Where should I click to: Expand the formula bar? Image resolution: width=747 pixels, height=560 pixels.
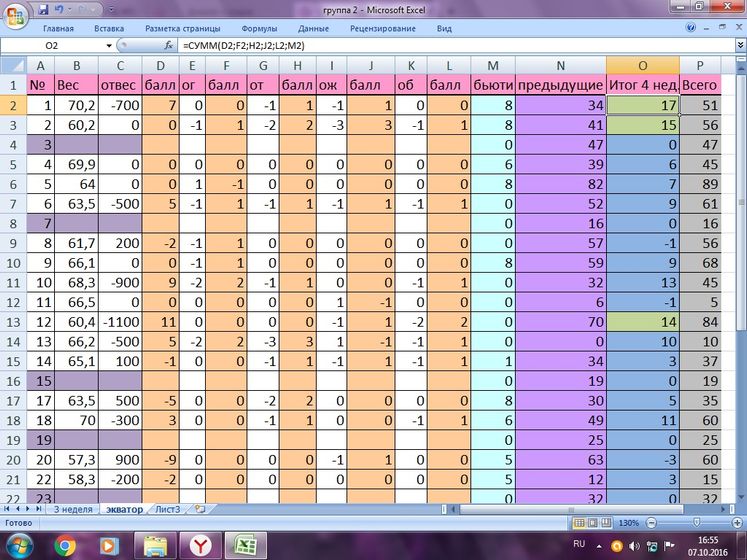pos(740,45)
